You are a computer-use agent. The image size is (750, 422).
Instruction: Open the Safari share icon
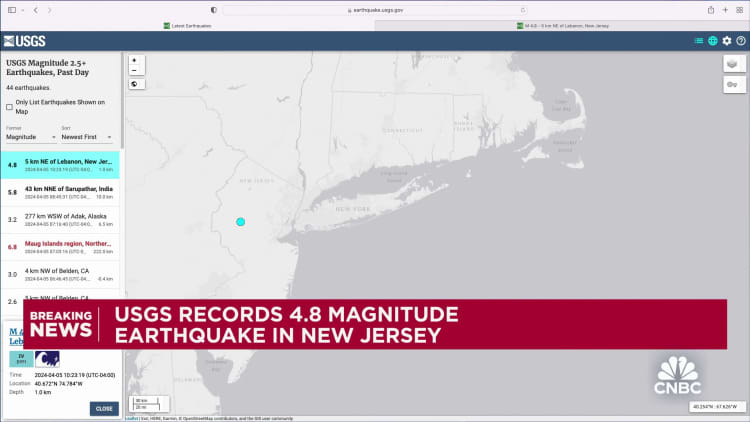tap(711, 10)
